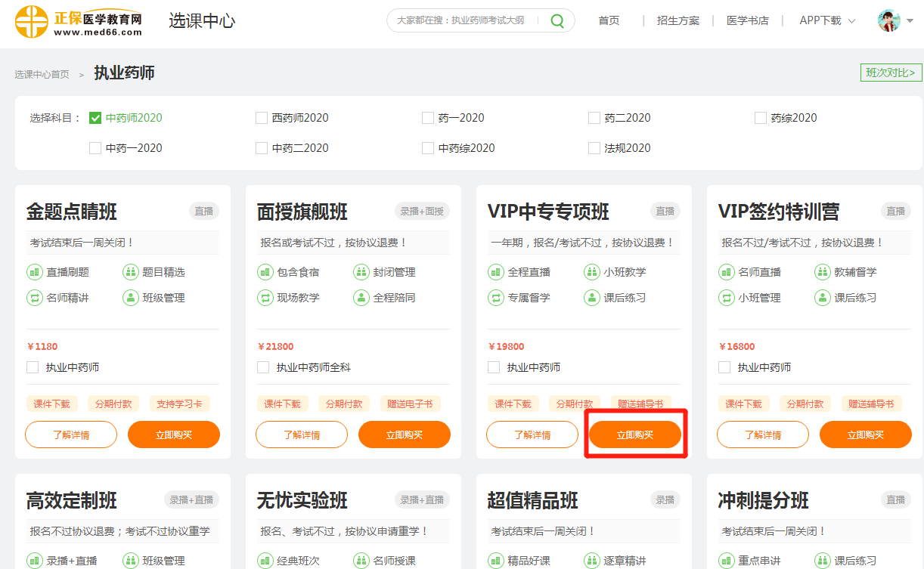Open the 招生方案 nav item
Viewport: 924px width, 569px height.
coord(678,21)
